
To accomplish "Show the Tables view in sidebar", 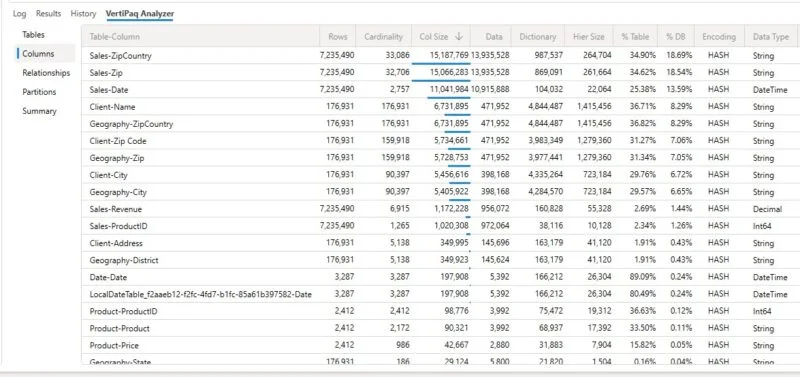I will pyautogui.click(x=34, y=35).
